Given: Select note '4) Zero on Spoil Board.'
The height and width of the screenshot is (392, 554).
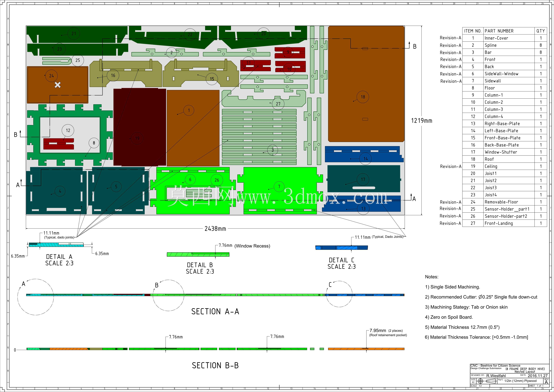Looking at the screenshot, I should point(449,317).
